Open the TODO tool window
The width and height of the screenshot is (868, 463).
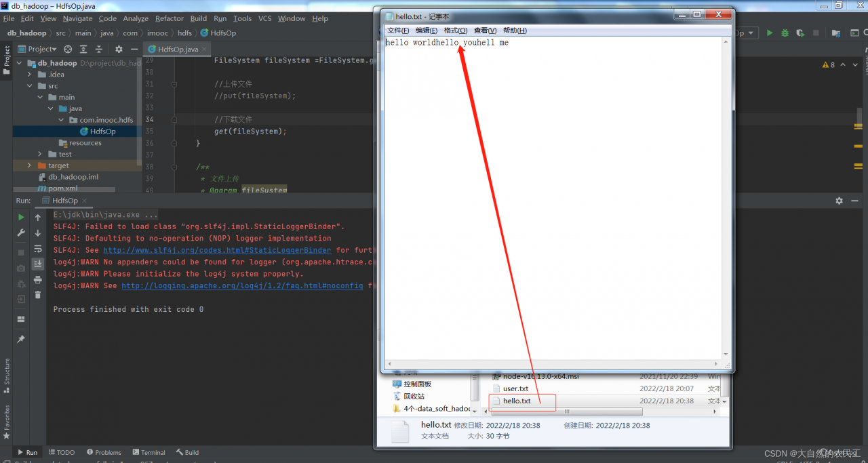coord(62,452)
